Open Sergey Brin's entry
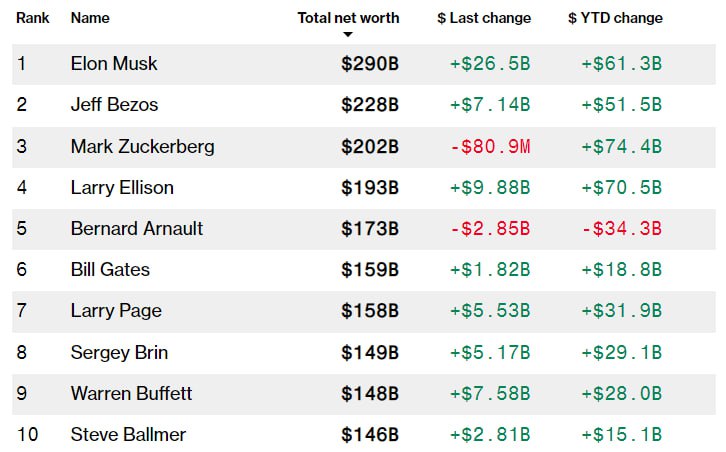The image size is (726, 452). [119, 352]
